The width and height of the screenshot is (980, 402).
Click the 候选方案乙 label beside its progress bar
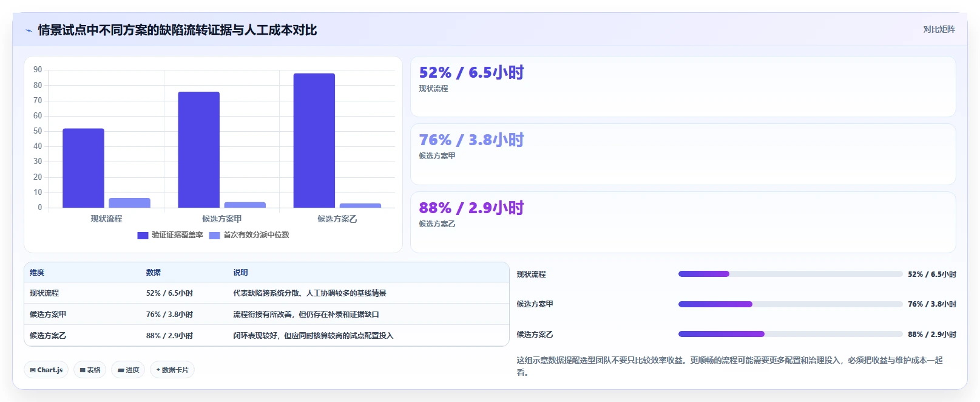click(x=535, y=335)
